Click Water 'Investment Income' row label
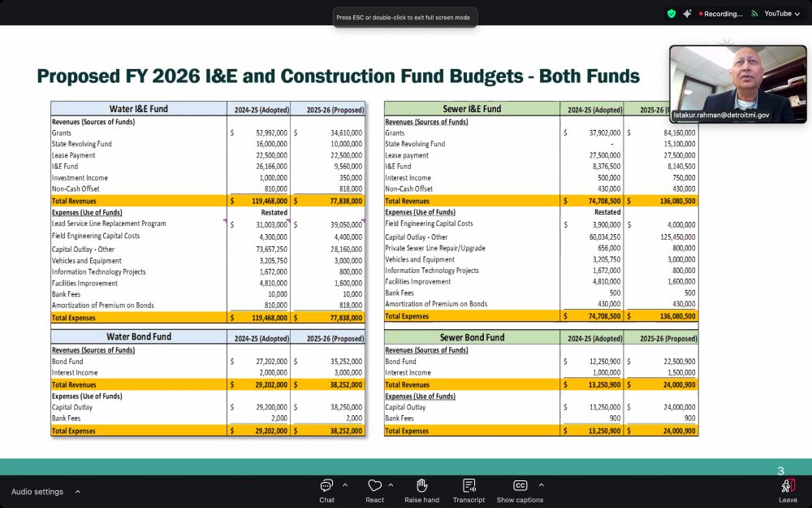 pyautogui.click(x=80, y=178)
